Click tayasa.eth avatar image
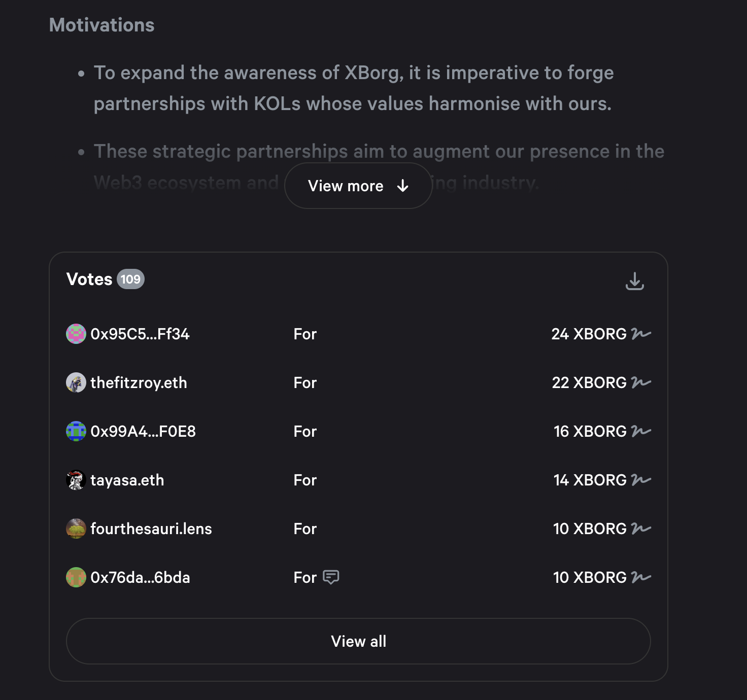Image resolution: width=747 pixels, height=700 pixels. coord(76,480)
